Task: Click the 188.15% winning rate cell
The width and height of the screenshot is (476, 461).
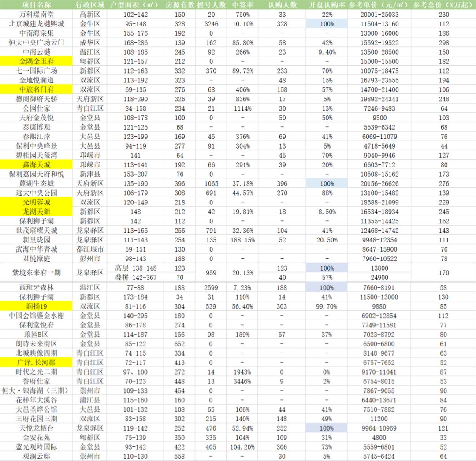Action: pos(242,240)
